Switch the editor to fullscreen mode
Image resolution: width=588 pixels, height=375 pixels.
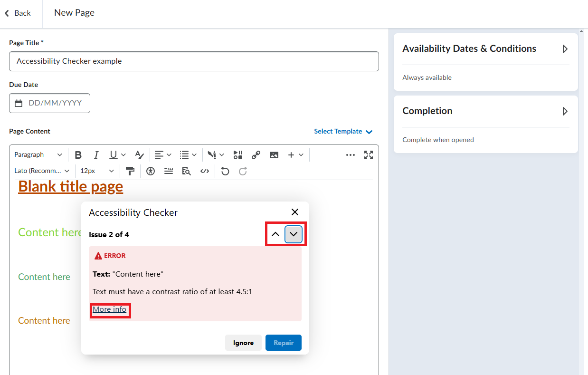coord(369,155)
